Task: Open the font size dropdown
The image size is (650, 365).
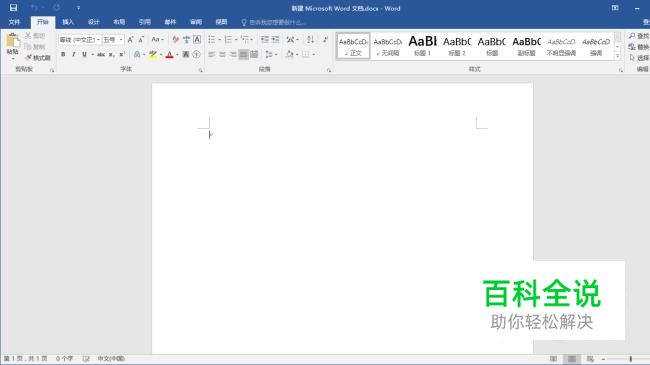Action: coord(121,40)
